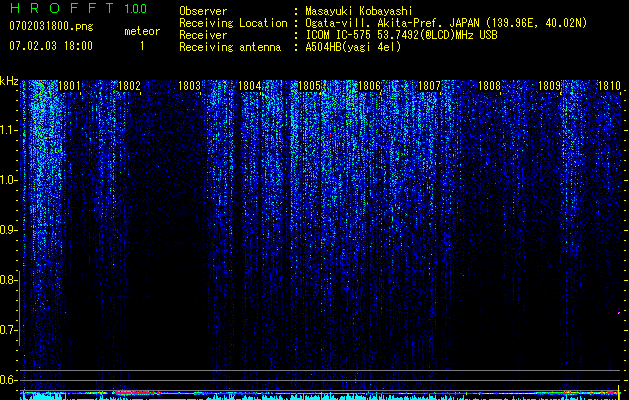Select the filename 0702031800.png

(x=51, y=26)
